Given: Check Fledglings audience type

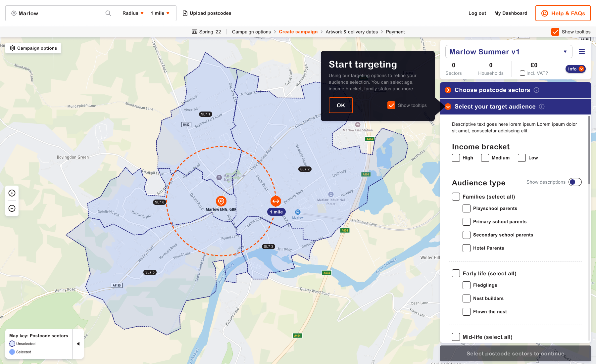Looking at the screenshot, I should pyautogui.click(x=467, y=285).
